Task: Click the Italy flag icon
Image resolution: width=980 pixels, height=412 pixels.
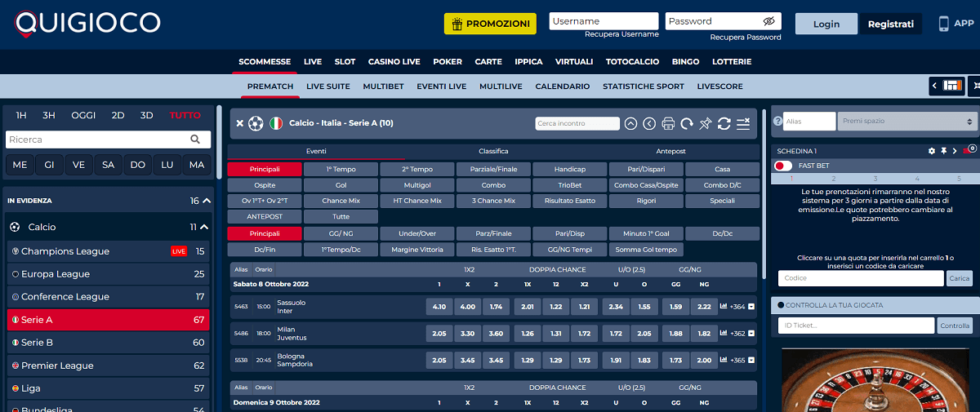Action: click(x=276, y=123)
